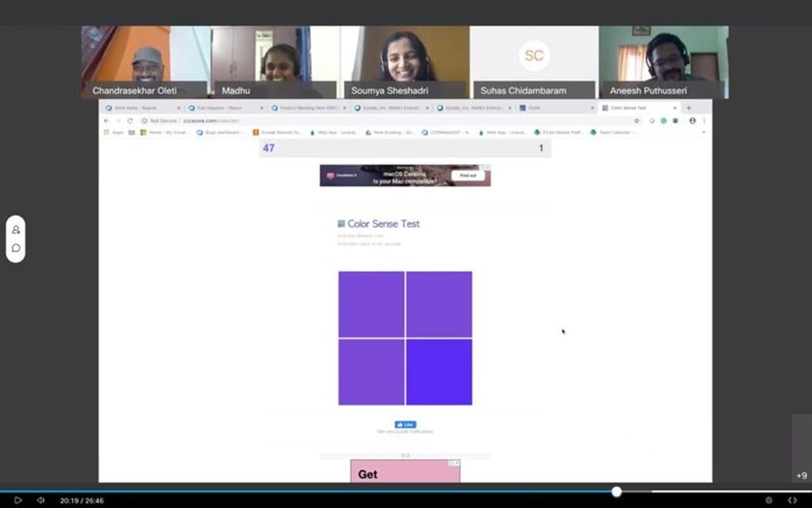Open the player settings gear icon
Viewport: 812px width, 508px height.
click(x=769, y=500)
